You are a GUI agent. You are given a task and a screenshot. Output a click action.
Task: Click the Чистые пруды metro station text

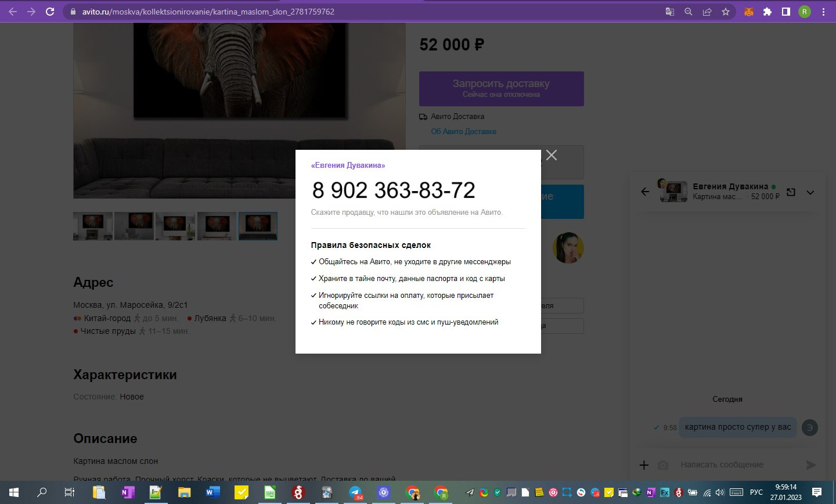coord(108,331)
